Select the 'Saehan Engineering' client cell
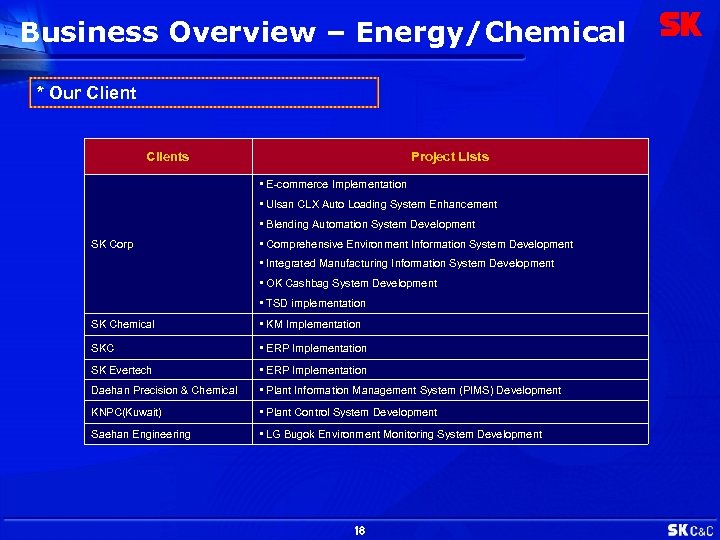 tap(168, 434)
